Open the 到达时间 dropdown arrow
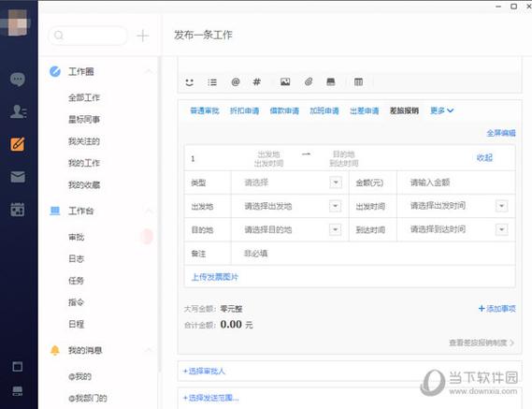532x409 pixels. coord(501,229)
